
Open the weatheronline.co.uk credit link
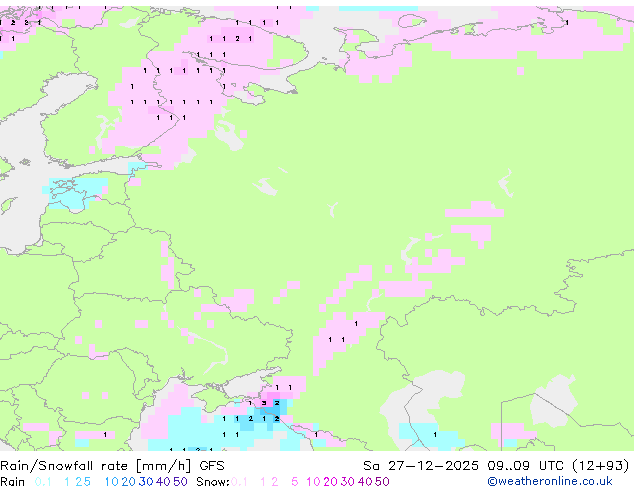click(x=550, y=482)
